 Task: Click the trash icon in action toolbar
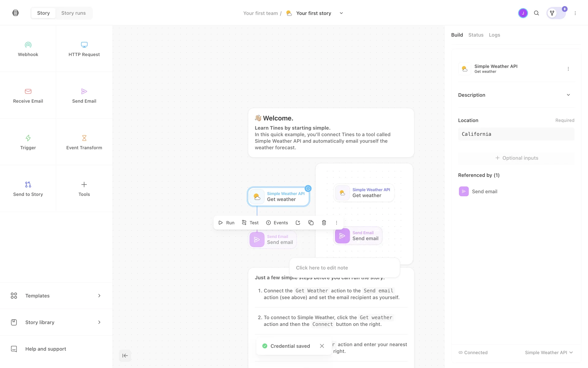pyautogui.click(x=324, y=223)
